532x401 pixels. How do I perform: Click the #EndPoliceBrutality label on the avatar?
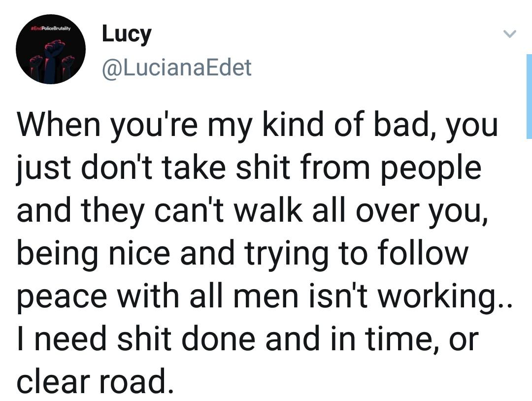(51, 29)
